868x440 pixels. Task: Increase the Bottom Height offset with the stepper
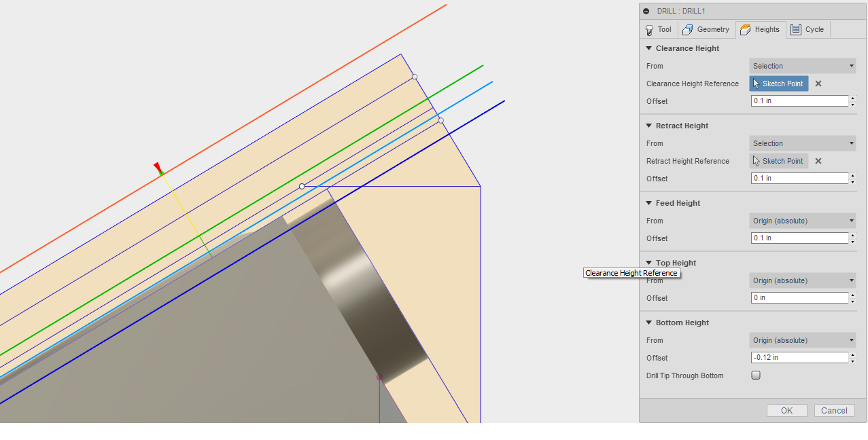tap(854, 355)
